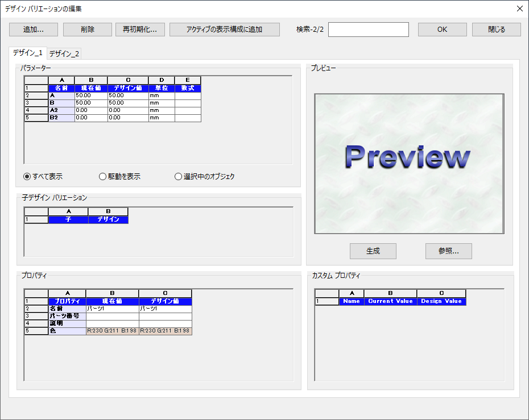
Task: Focus the 検索 input field
Action: coord(368,30)
